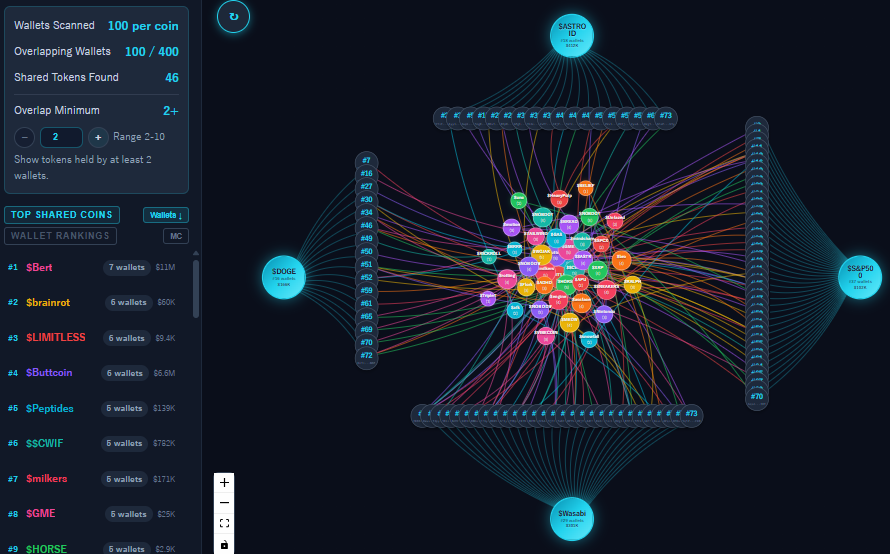The height and width of the screenshot is (554, 890).
Task: Select wallet node #73 under $ASTRO ID
Action: click(x=666, y=117)
